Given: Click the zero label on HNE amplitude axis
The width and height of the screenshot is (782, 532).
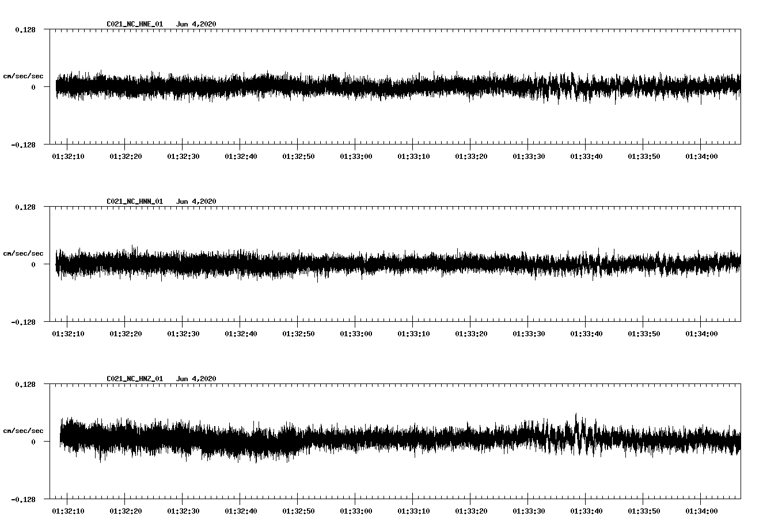Looking at the screenshot, I should click(x=33, y=87).
